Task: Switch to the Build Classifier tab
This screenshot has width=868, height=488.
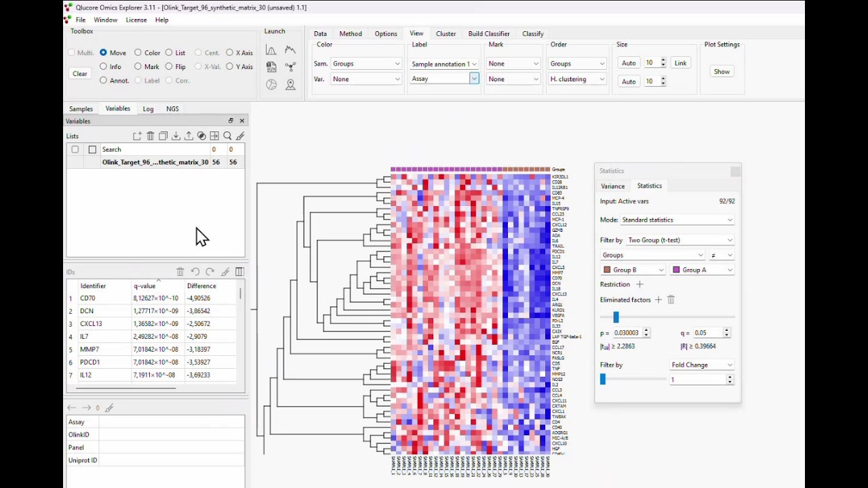Action: point(489,33)
